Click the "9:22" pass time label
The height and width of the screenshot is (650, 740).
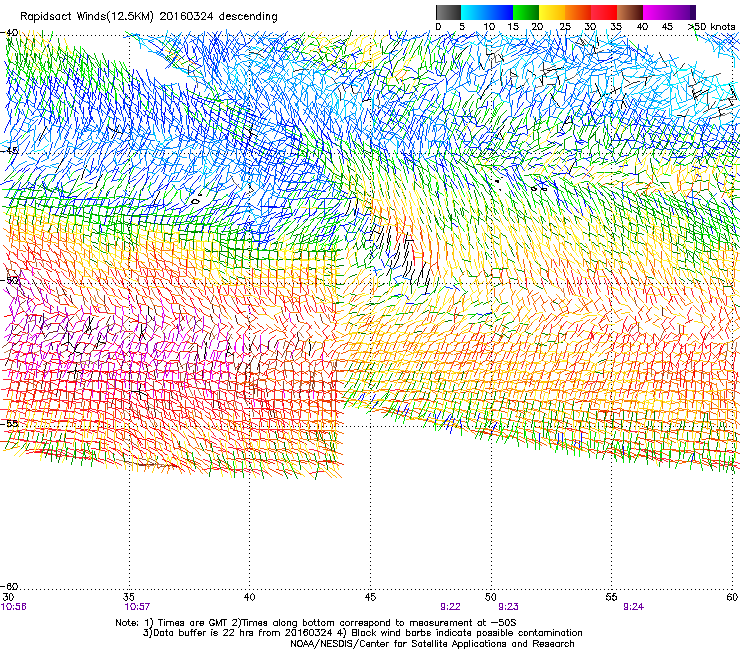[450, 607]
